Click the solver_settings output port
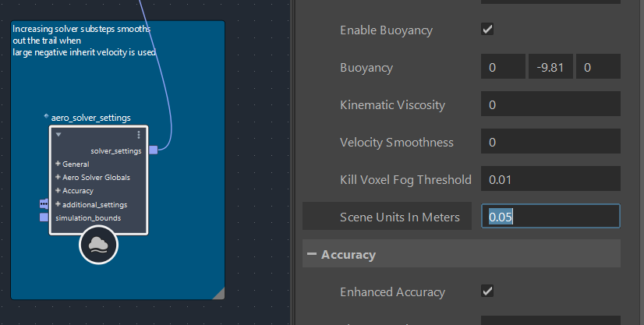This screenshot has width=644, height=325. coord(153,150)
